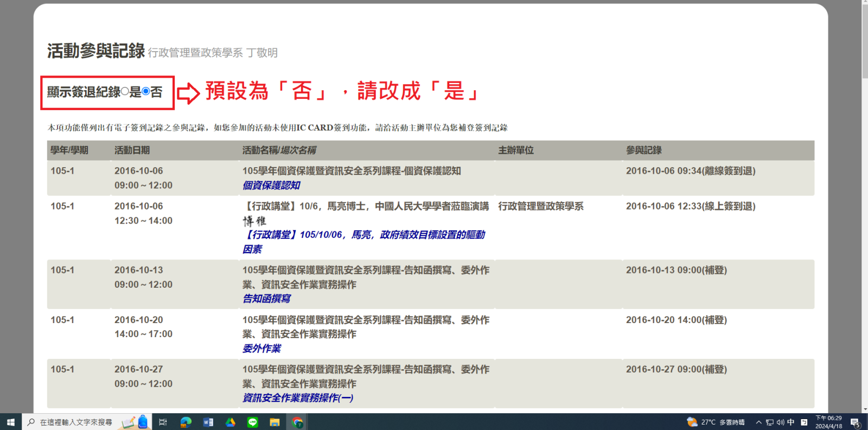The width and height of the screenshot is (868, 430).
Task: Click the taskbar search box
Action: pos(76,422)
